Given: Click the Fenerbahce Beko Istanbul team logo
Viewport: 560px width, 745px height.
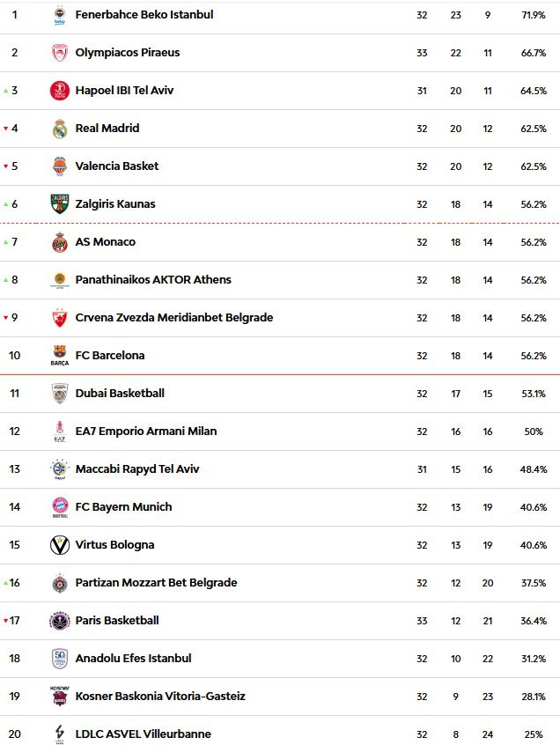Looking at the screenshot, I should (59, 15).
